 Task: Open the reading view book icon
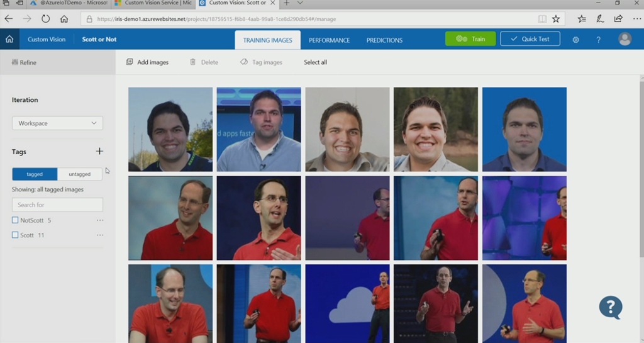(542, 19)
